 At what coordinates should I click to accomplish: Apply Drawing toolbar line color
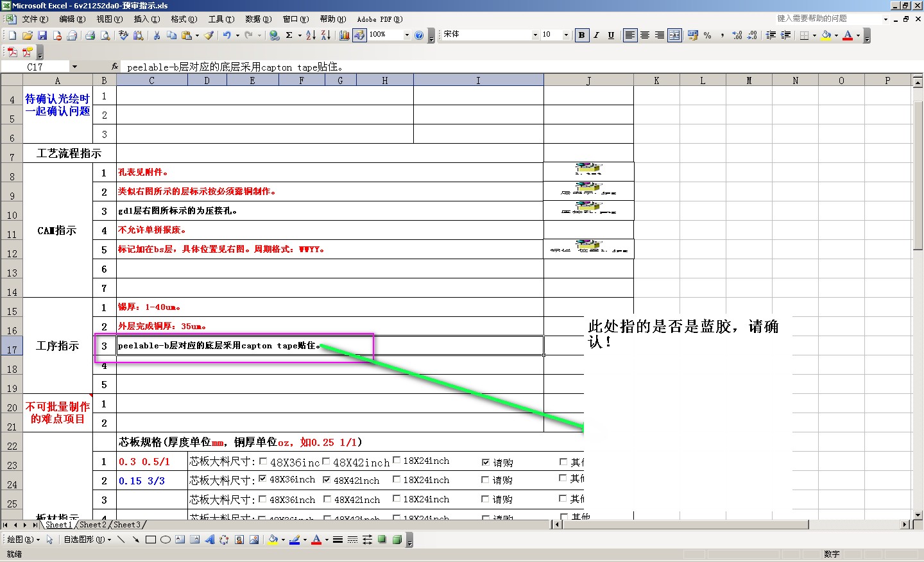coord(295,540)
